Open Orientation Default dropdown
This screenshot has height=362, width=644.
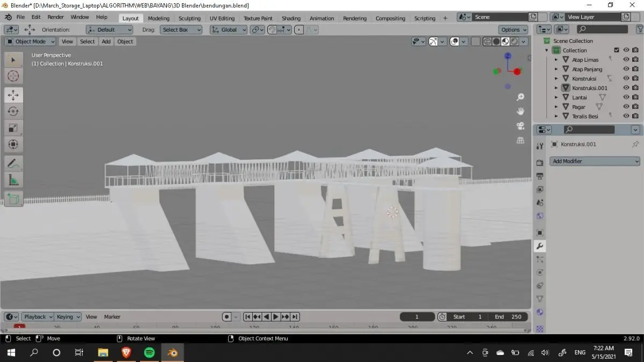(x=109, y=29)
